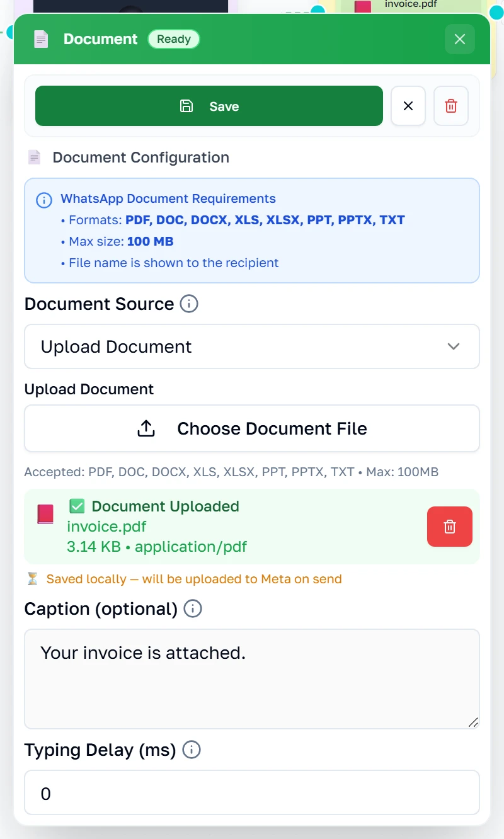Viewport: 504px width, 839px height.
Task: Click File name is shown to recipient line
Action: point(169,263)
